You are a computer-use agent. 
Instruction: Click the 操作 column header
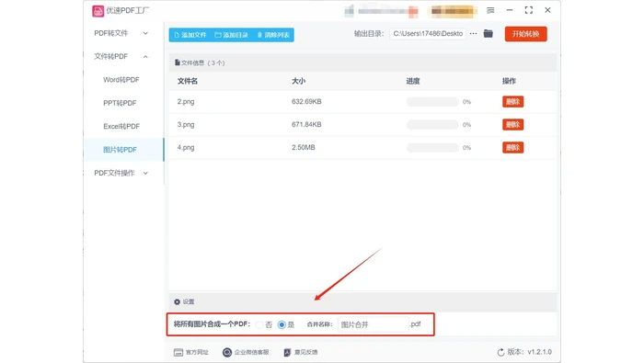(509, 81)
